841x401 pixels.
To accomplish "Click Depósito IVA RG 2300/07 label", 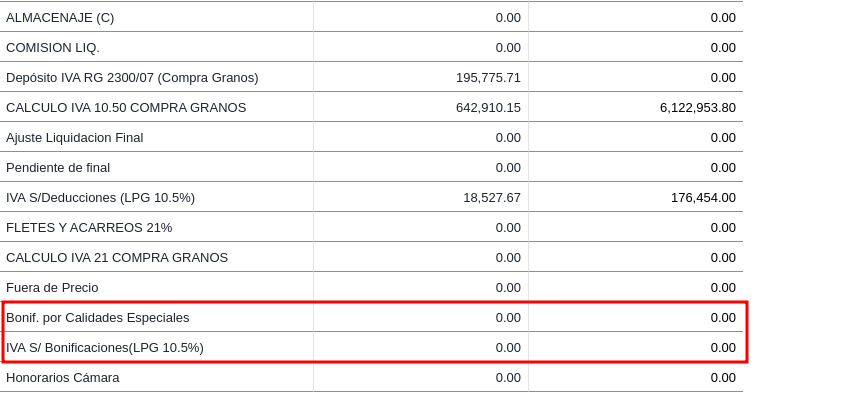I will coord(132,77).
